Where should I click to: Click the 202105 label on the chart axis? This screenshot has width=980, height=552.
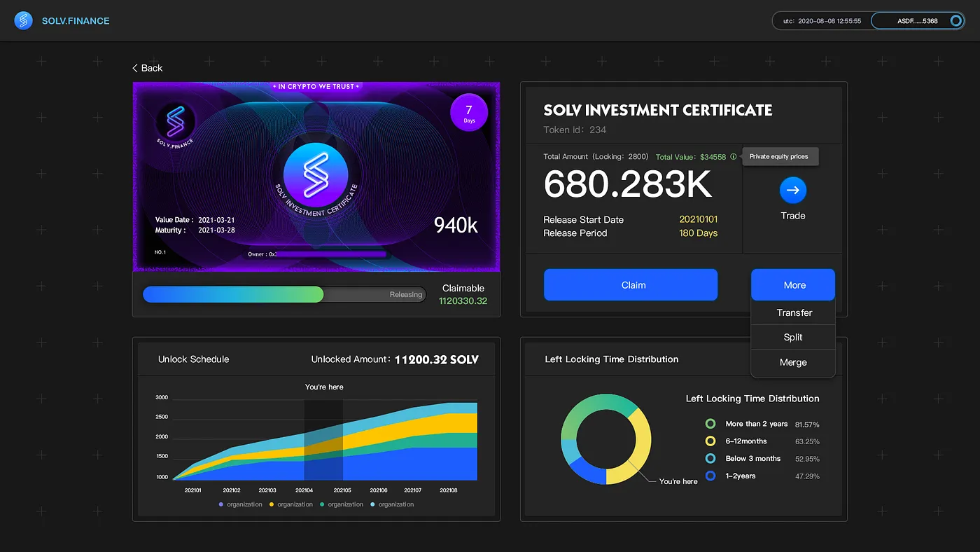coord(342,490)
